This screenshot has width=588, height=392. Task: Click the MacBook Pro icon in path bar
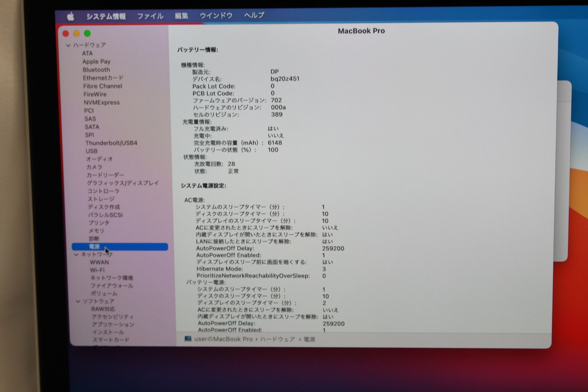[x=188, y=339]
